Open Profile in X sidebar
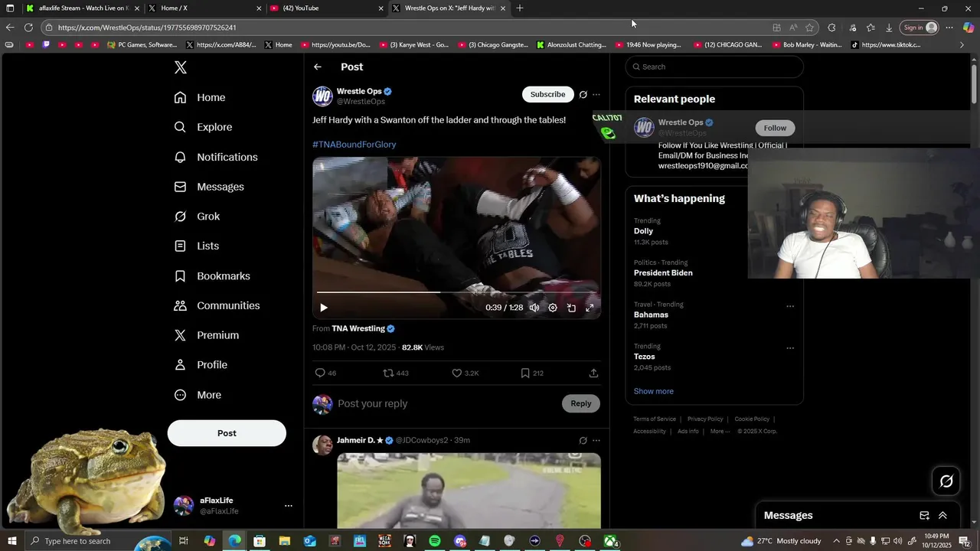 [x=201, y=365]
